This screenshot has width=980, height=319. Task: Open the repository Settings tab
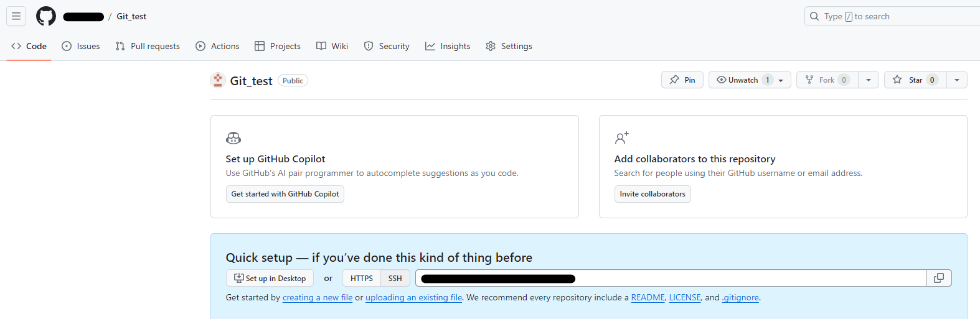(x=509, y=46)
